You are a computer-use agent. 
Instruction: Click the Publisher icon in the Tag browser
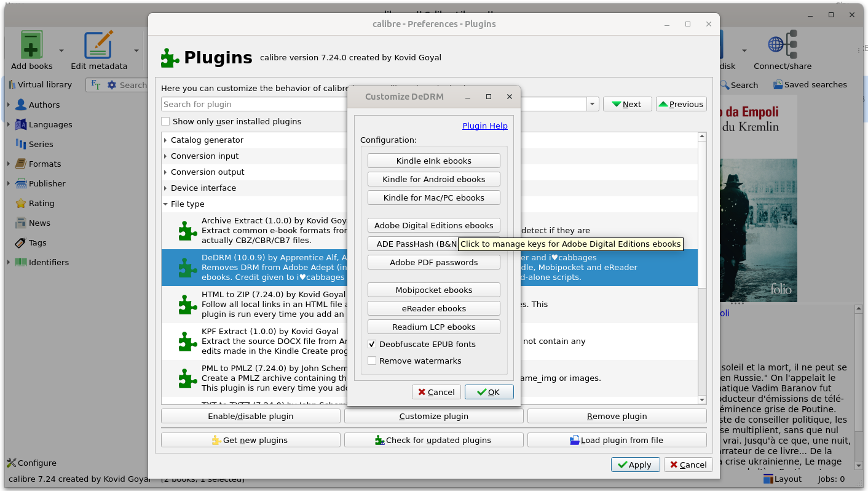tap(22, 183)
